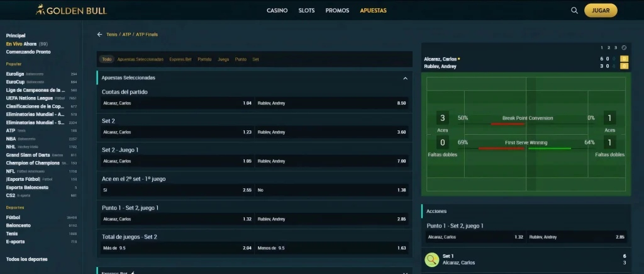This screenshot has height=274, width=644.
Task: Open UEFA Nations League in the sidebar
Action: 41,98
